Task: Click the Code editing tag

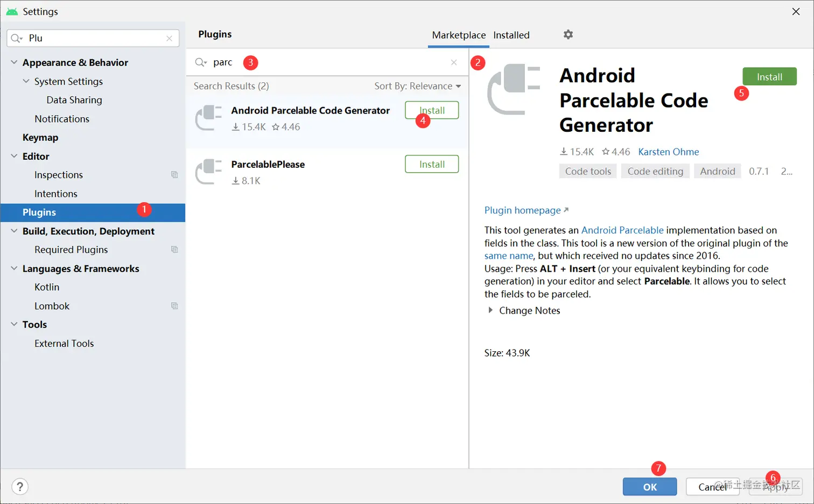Action: click(655, 171)
